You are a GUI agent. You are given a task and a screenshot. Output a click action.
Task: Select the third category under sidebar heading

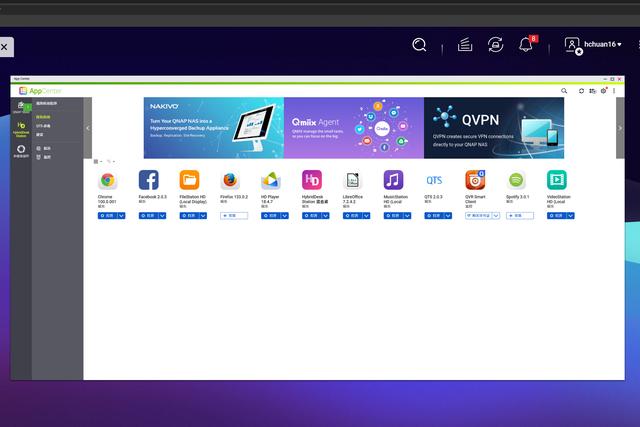(40, 135)
